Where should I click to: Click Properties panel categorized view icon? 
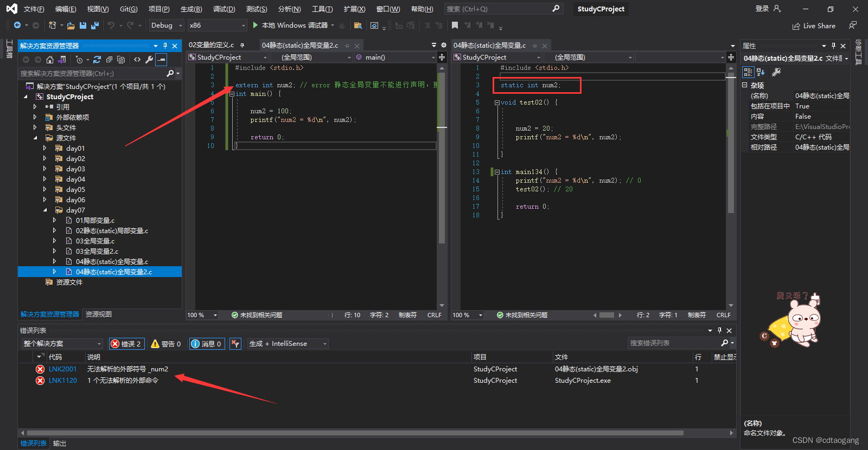click(748, 72)
